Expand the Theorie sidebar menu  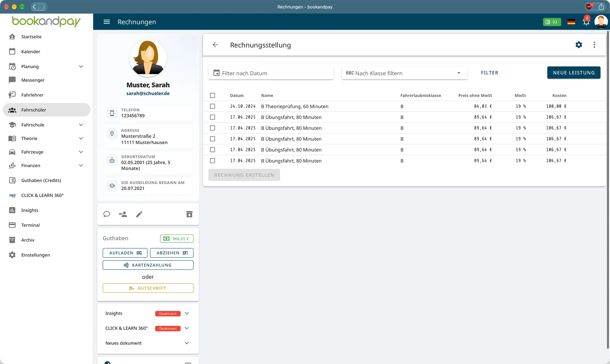click(x=47, y=138)
